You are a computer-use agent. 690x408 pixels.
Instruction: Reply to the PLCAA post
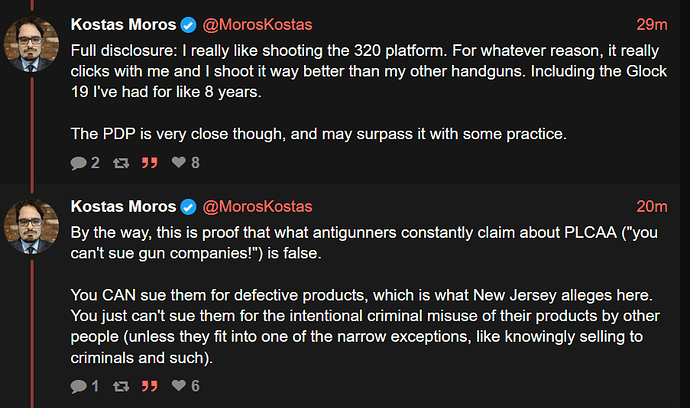click(78, 385)
